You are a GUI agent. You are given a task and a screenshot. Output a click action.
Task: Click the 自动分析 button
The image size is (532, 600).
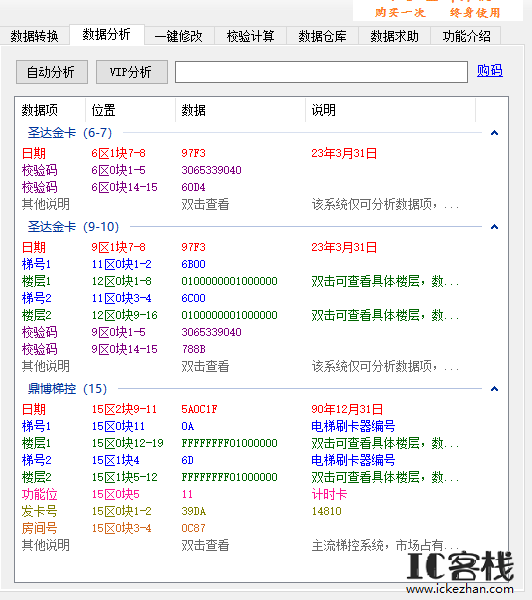(x=52, y=72)
